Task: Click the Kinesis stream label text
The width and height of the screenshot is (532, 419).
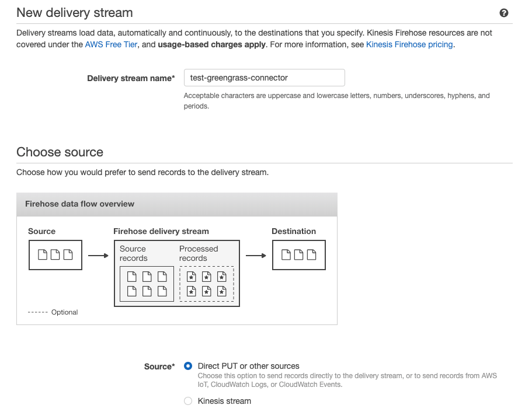Action: pos(224,401)
